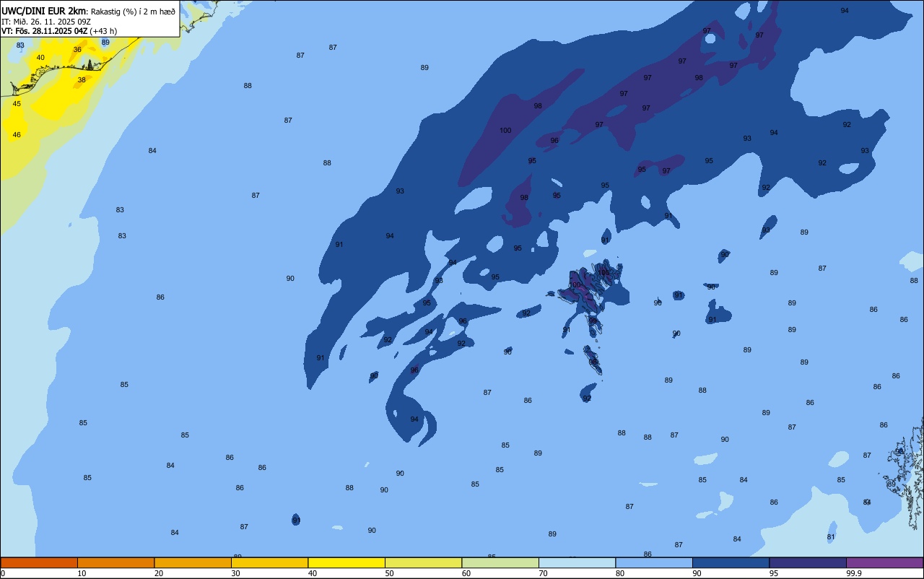Click the orange 10–20 legend color segment
The width and height of the screenshot is (924, 579).
(x=115, y=562)
